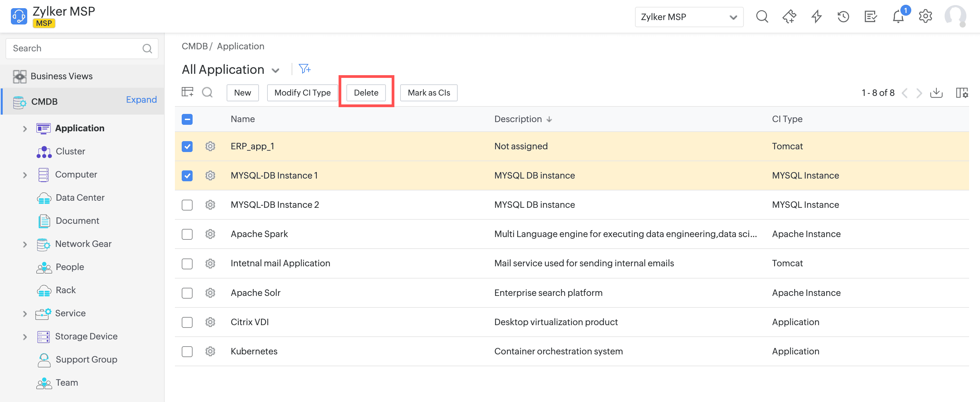Screen dimensions: 980x402
Task: Uncheck the ERP_app_1 checkbox
Action: click(x=187, y=147)
